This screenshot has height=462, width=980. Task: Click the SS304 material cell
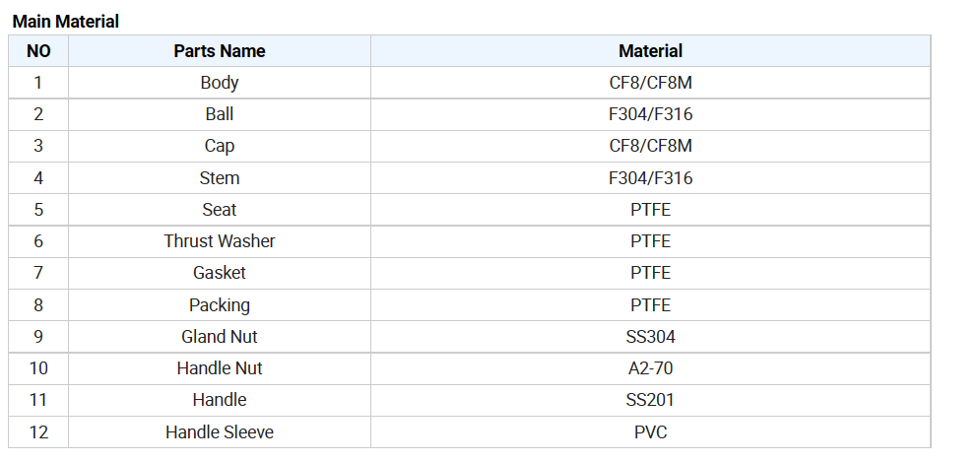(651, 337)
